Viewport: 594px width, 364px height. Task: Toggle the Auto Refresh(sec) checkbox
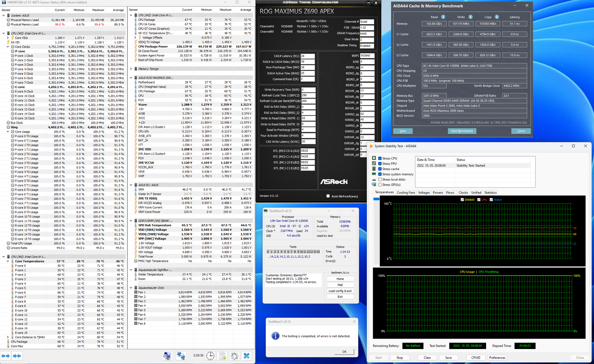(x=328, y=196)
